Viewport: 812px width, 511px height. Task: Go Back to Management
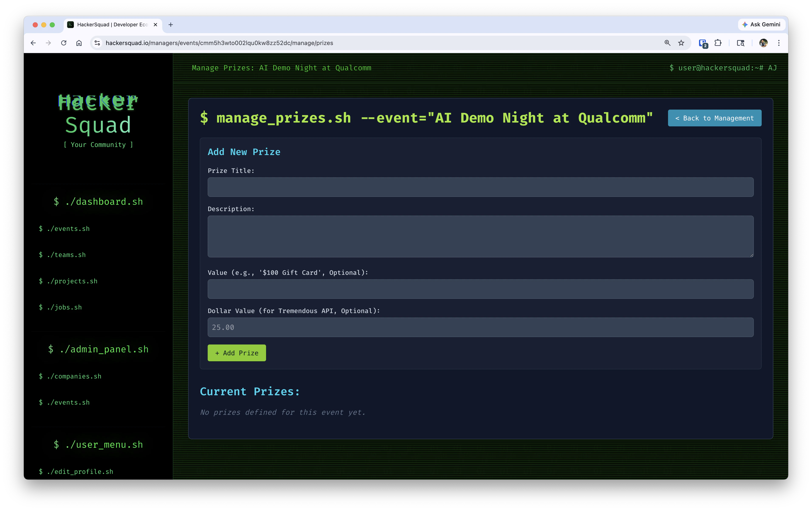(x=714, y=118)
